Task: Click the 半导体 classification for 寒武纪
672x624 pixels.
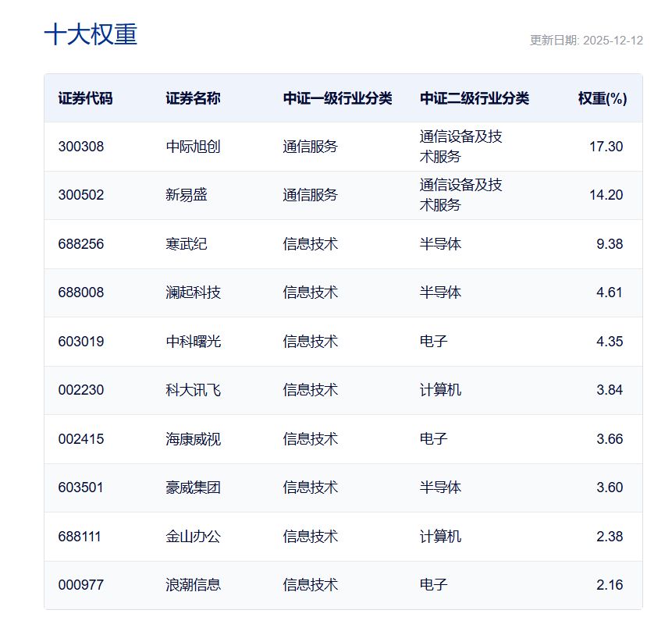Action: 439,244
